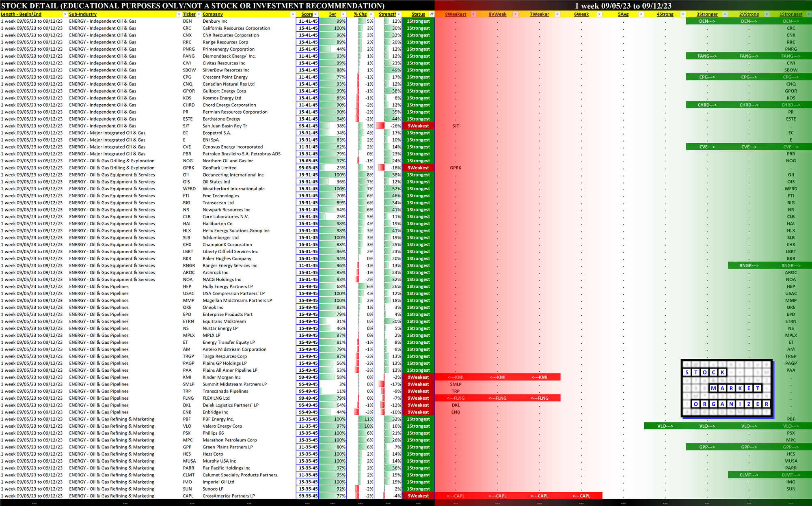Select the Denbury Inc score cell 11-41-45
812x506 pixels.
308,21
